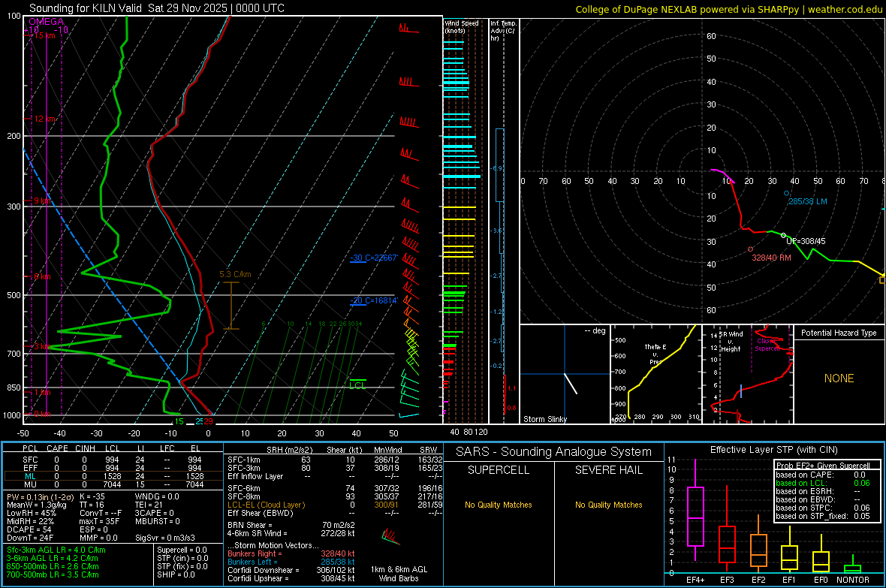Click the SEVERE HAIL column heading

[608, 470]
